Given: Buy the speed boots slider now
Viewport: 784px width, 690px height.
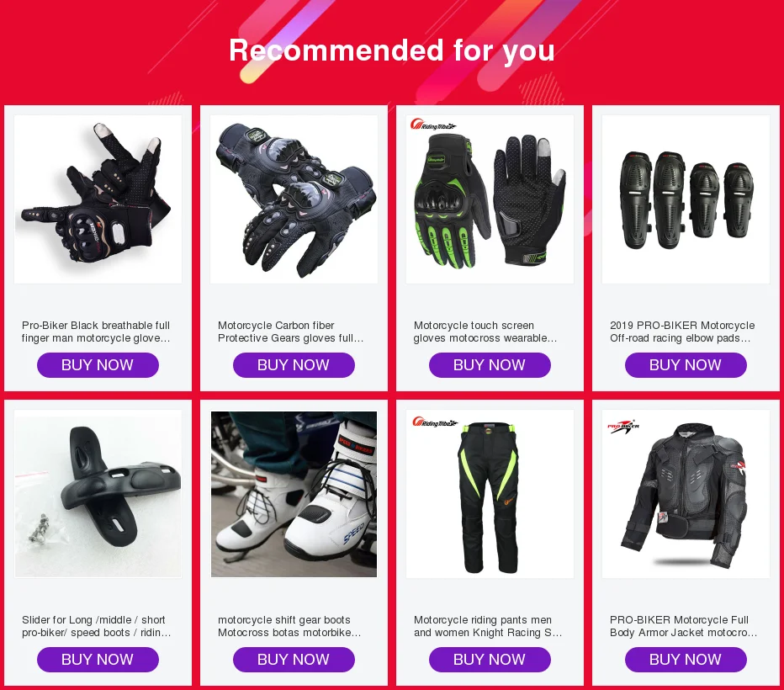Looking at the screenshot, I should [x=98, y=660].
